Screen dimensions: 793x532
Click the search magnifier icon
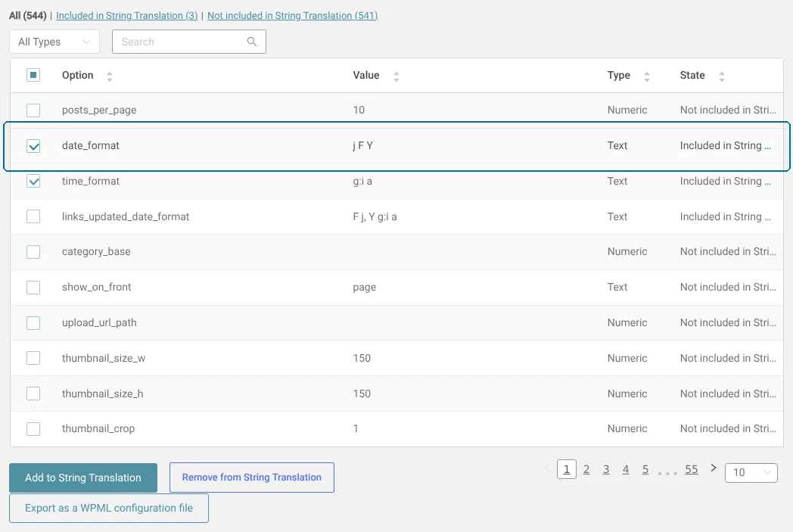point(251,42)
